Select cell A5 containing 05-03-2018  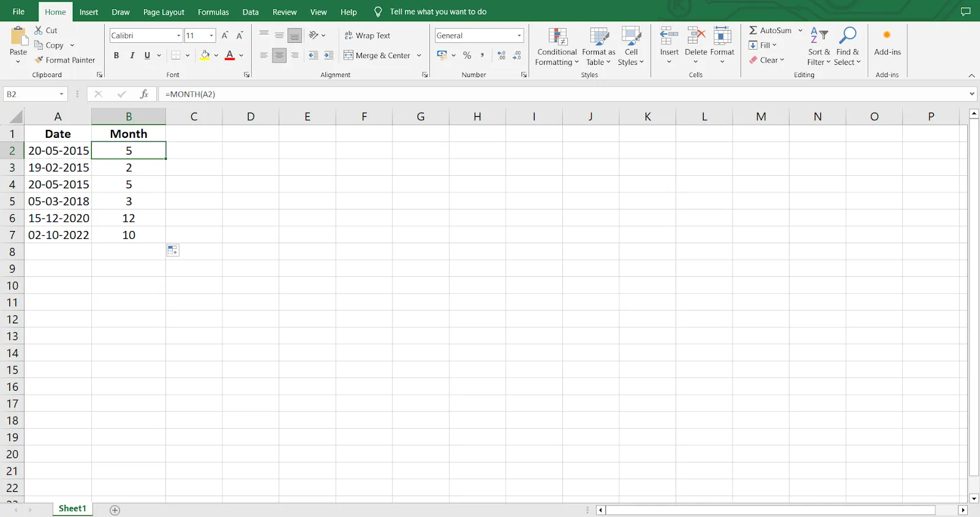tap(58, 201)
